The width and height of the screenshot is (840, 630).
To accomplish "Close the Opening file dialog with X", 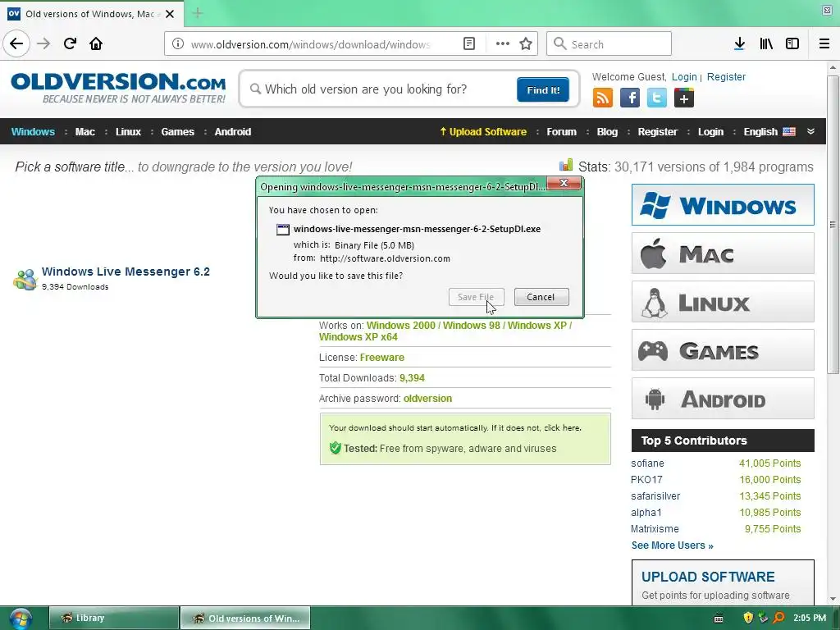I will click(x=564, y=183).
